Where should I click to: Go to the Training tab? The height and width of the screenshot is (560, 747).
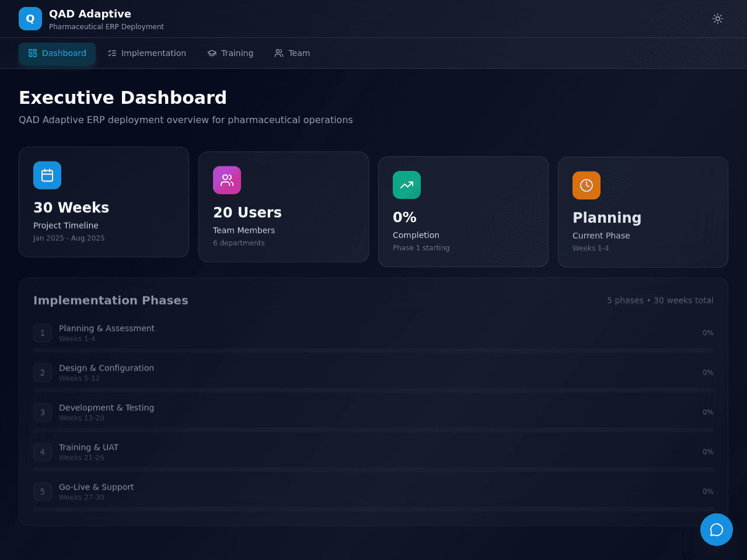point(231,53)
